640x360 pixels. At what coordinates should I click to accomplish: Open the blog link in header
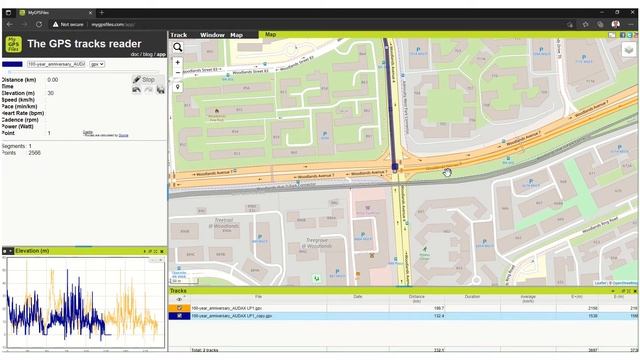point(148,54)
